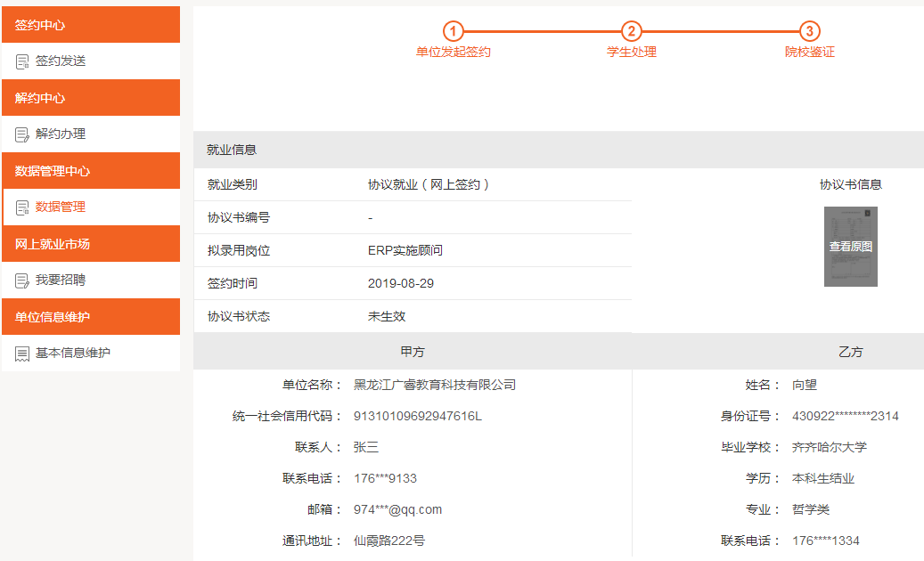Toggle the 数据管理中心 section header
The image size is (924, 561).
[x=90, y=171]
